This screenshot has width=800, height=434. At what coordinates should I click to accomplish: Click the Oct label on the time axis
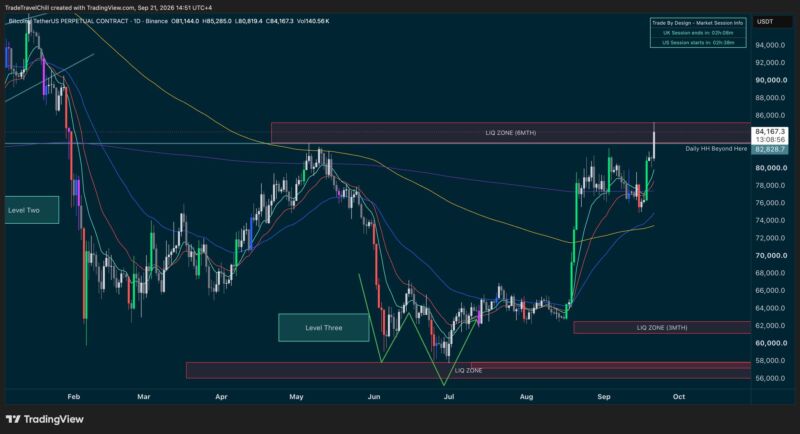pyautogui.click(x=679, y=396)
